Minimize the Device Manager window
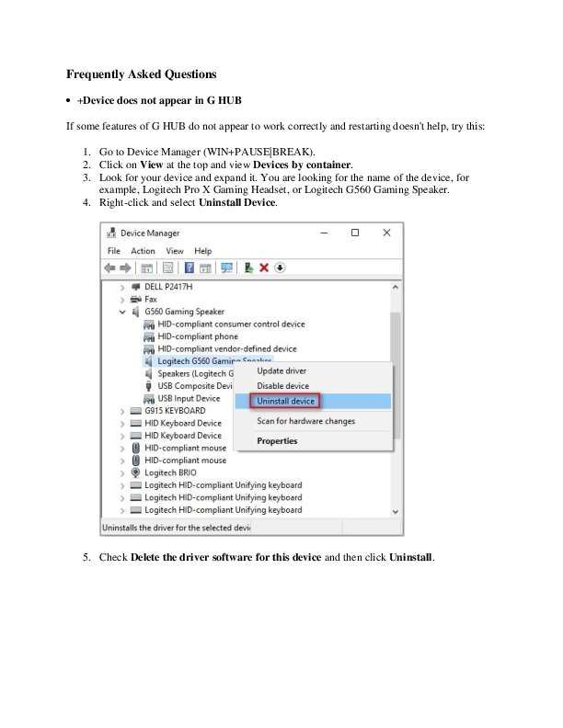 click(x=324, y=233)
